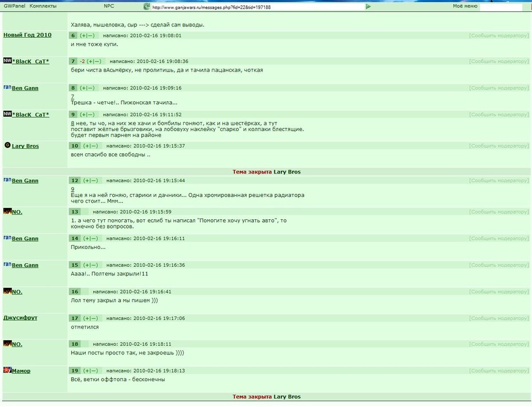The image size is (532, 407).
Task: Click the flame clan icon on post 16
Action: coord(7,291)
